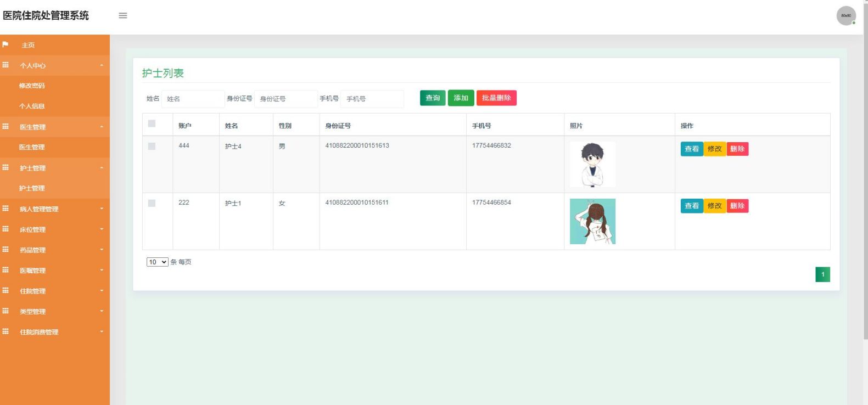Screen dimensions: 868x405
Task: Open the photo thumbnail of 护士1
Action: point(592,221)
